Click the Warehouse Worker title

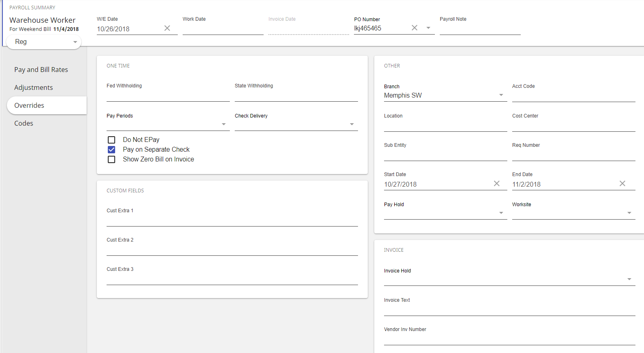[42, 20]
